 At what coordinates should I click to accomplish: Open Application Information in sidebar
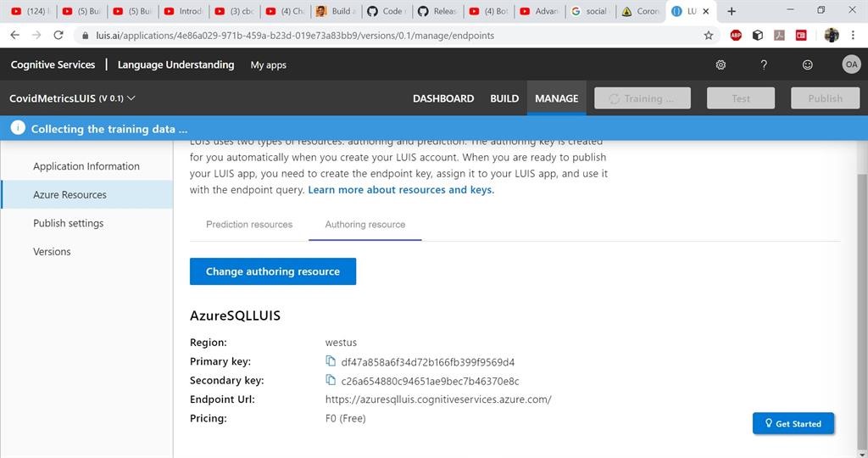[86, 166]
